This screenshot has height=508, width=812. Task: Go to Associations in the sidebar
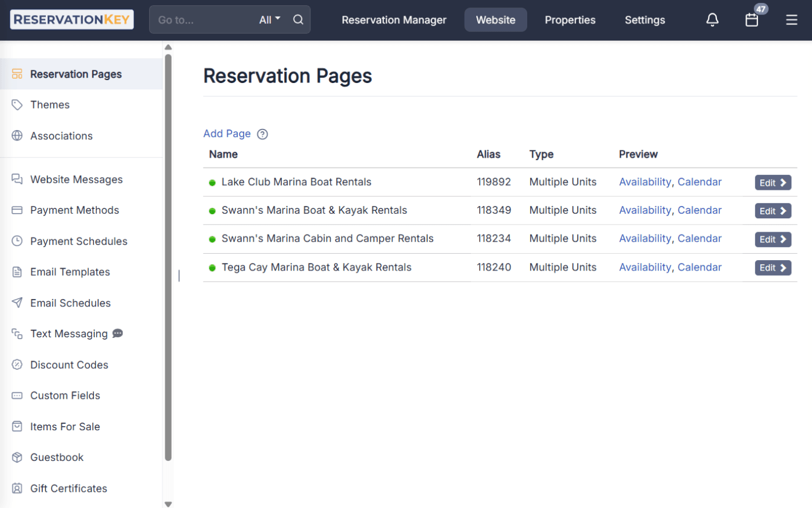pyautogui.click(x=61, y=136)
